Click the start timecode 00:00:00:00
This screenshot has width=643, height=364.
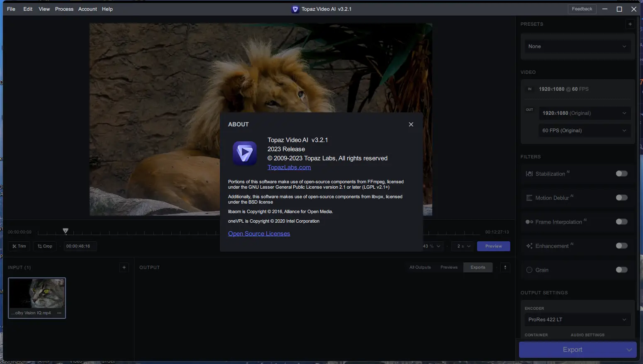tap(19, 232)
